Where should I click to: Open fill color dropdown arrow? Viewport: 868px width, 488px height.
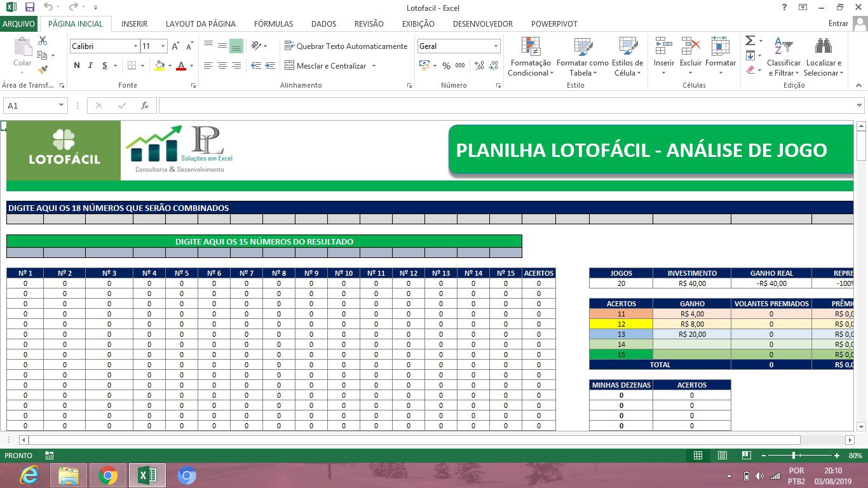tap(170, 65)
